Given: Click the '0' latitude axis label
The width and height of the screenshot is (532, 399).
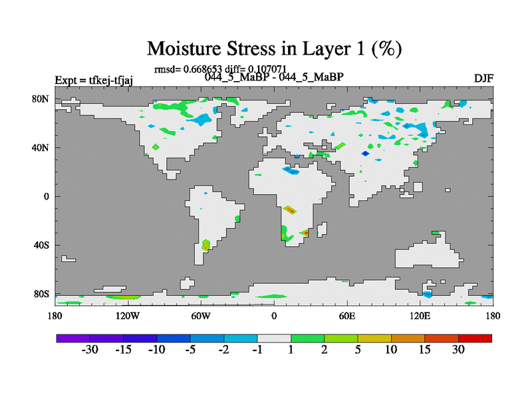Looking at the screenshot, I should tap(46, 197).
